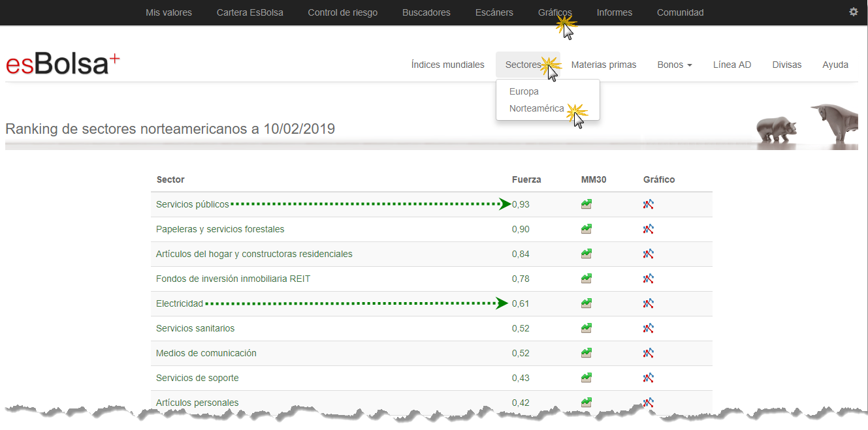Click MM30 icon for Fondos de inversión REIT
868x430 pixels.
pyautogui.click(x=586, y=279)
